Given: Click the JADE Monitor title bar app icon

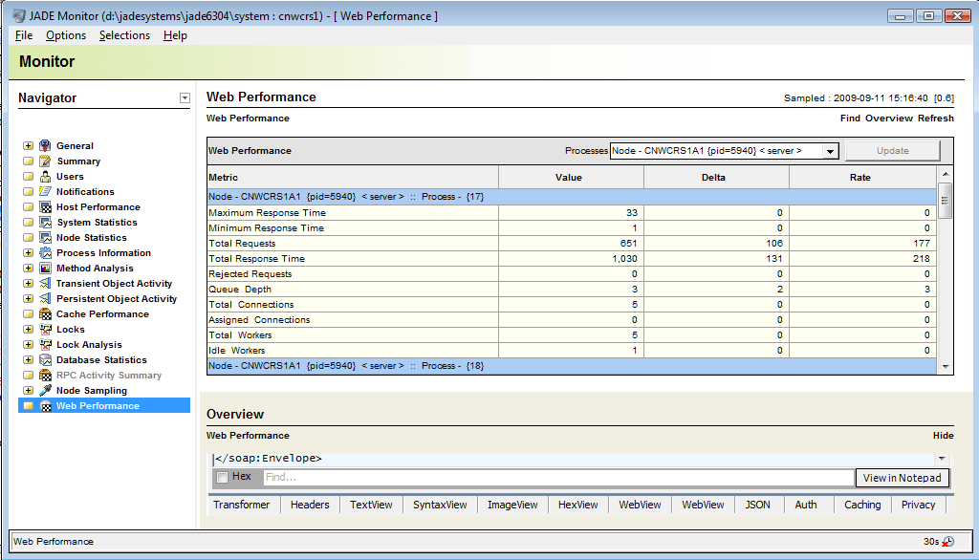Looking at the screenshot, I should point(19,16).
